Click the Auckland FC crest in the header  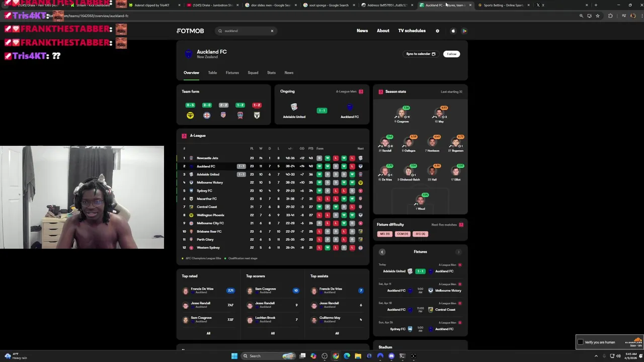(x=188, y=54)
